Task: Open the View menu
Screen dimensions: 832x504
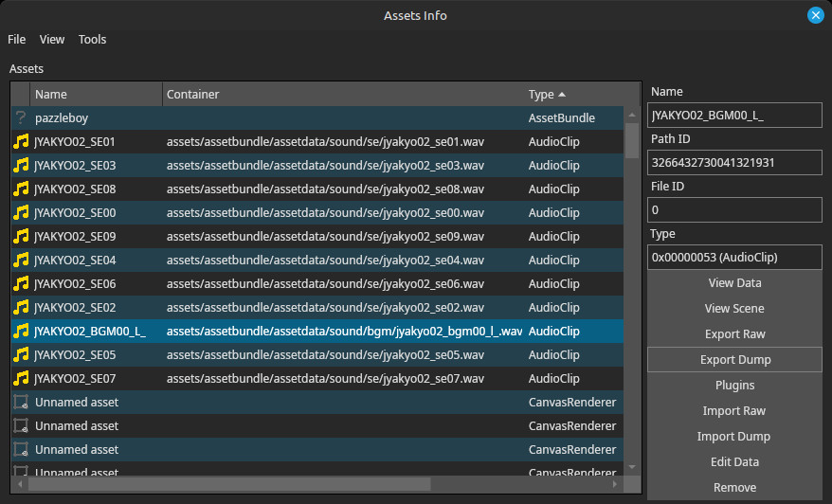Action: click(x=52, y=40)
